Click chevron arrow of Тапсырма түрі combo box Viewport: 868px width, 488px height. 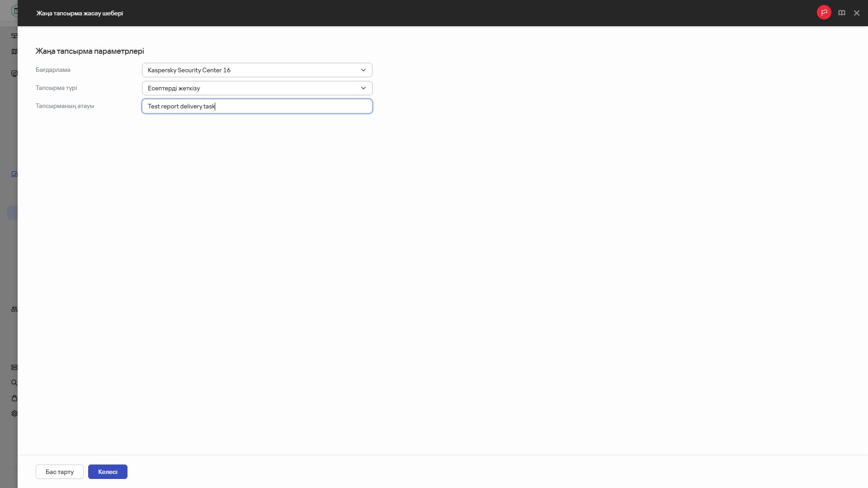pos(363,88)
